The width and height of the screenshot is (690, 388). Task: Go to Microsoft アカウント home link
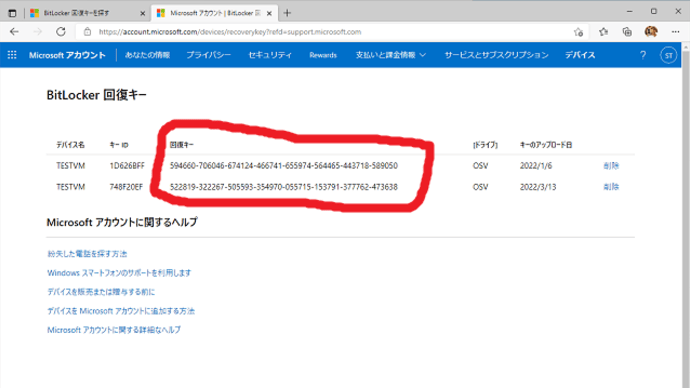coord(67,55)
